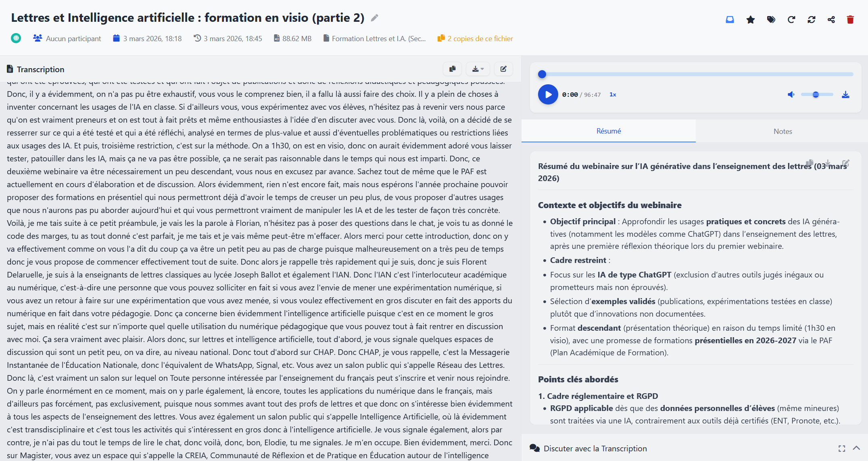The image size is (868, 461).
Task: Click the red trash delete icon
Action: point(850,20)
